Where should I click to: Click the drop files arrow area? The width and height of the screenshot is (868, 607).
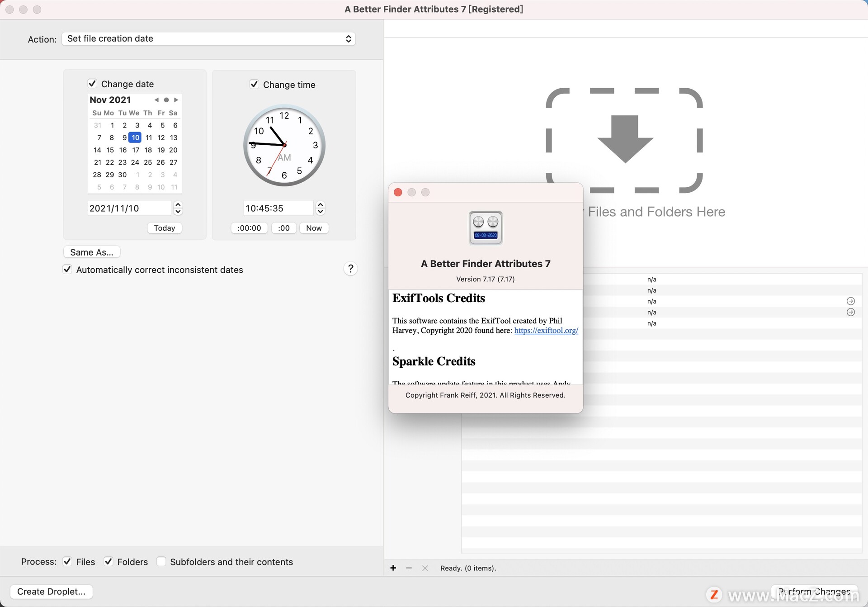tap(624, 140)
